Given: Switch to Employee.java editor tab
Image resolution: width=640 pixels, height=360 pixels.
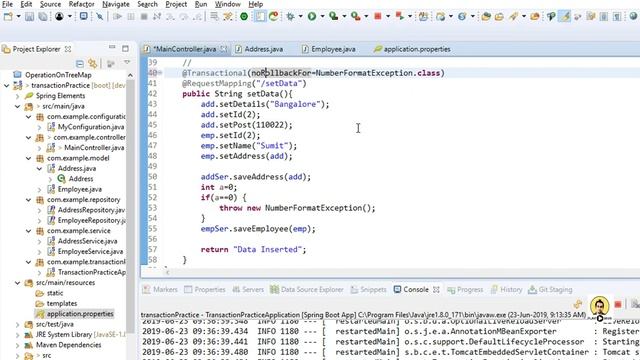Looking at the screenshot, I should [333, 49].
